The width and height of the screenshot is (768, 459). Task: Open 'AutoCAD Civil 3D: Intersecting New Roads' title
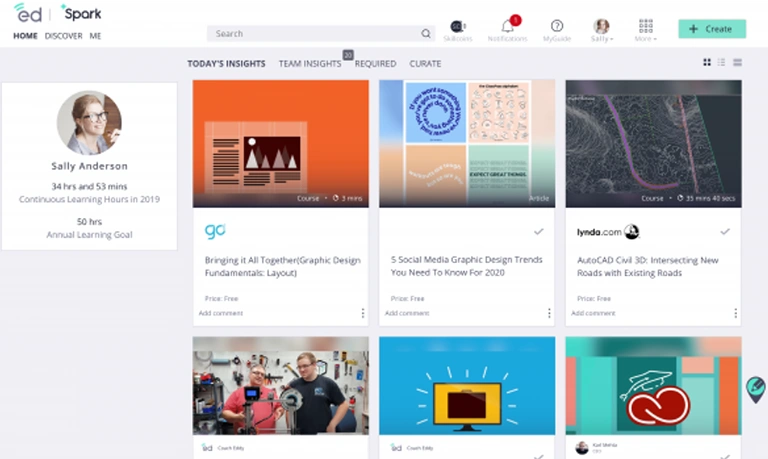(x=648, y=266)
